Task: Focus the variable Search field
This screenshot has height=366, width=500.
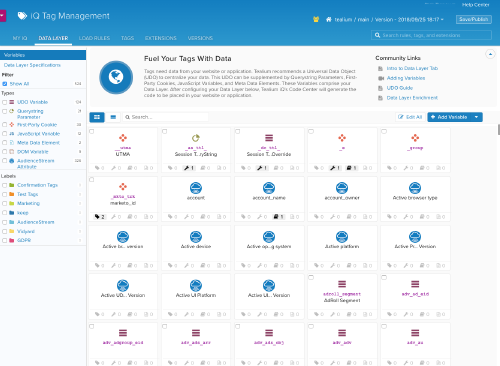Action: (166, 117)
